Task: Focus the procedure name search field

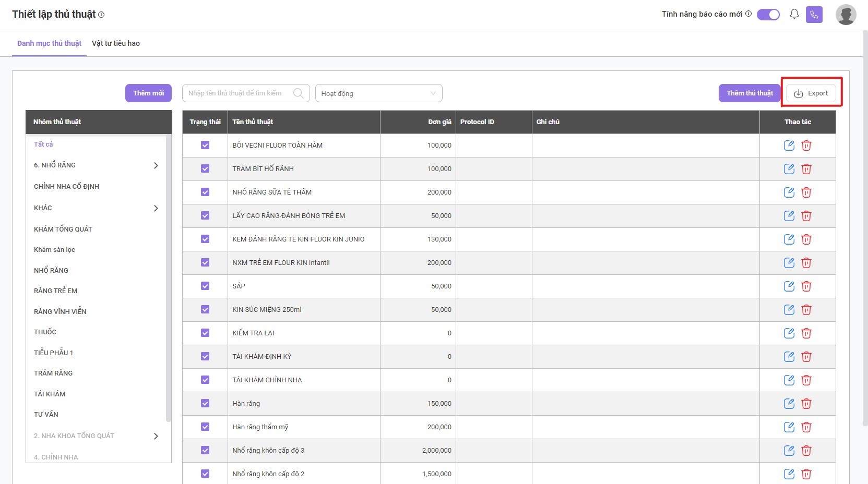Action: [x=246, y=93]
